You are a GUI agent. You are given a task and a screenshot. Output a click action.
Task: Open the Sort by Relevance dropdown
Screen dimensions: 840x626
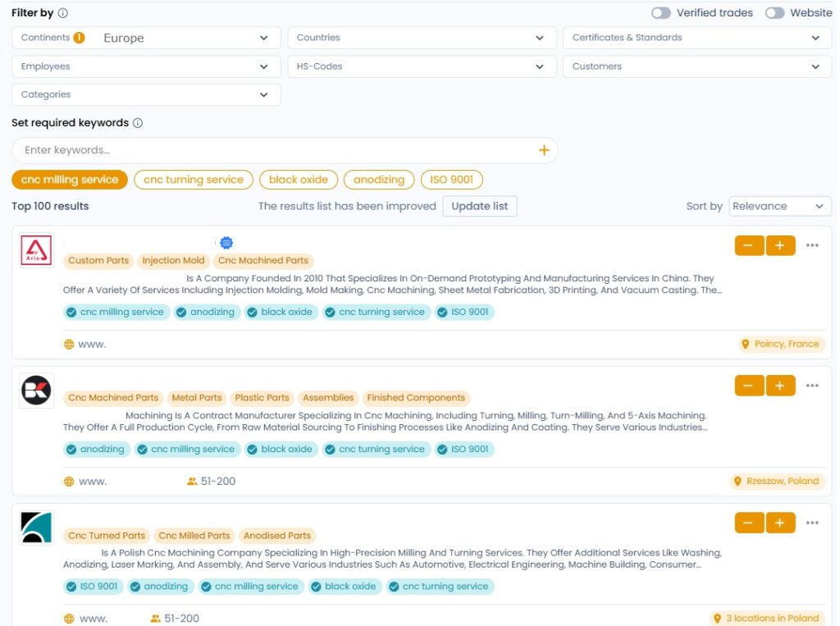point(779,207)
